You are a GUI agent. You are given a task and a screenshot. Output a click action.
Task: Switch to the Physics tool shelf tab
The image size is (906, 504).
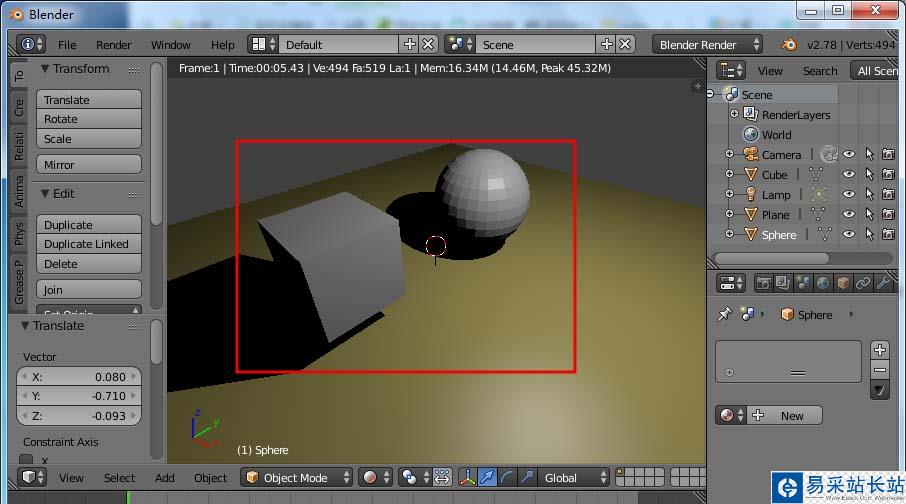(19, 234)
